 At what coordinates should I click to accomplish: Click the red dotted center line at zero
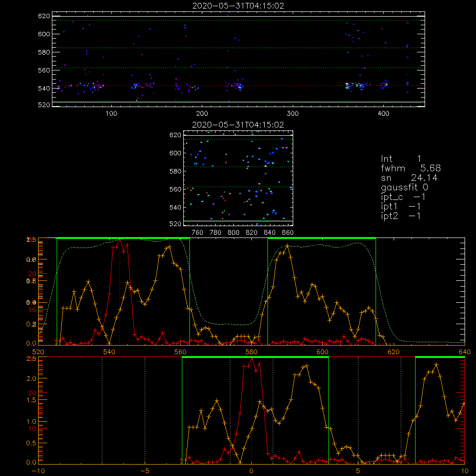point(251,410)
